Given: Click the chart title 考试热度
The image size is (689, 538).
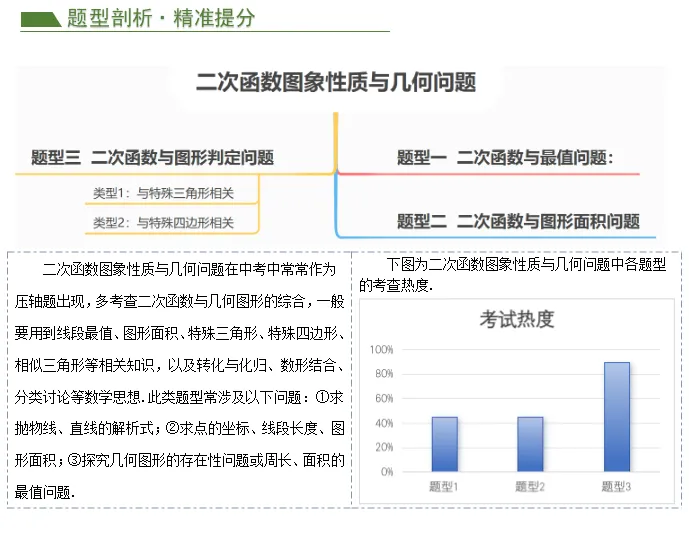Looking at the screenshot, I should click(x=517, y=320).
